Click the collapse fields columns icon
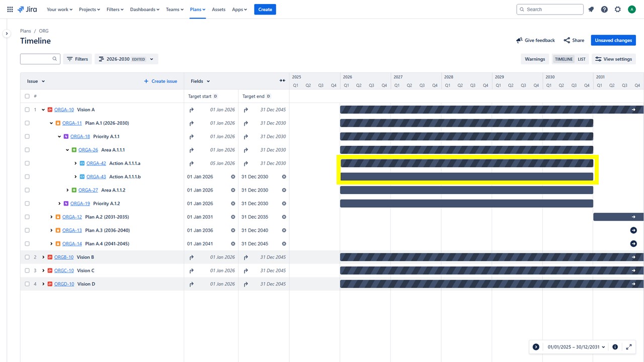 pyautogui.click(x=282, y=81)
